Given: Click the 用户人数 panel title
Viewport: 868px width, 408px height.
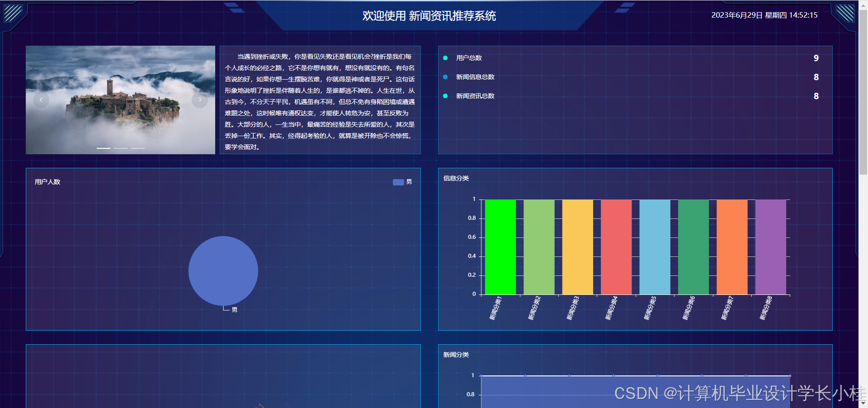Looking at the screenshot, I should coord(47,182).
